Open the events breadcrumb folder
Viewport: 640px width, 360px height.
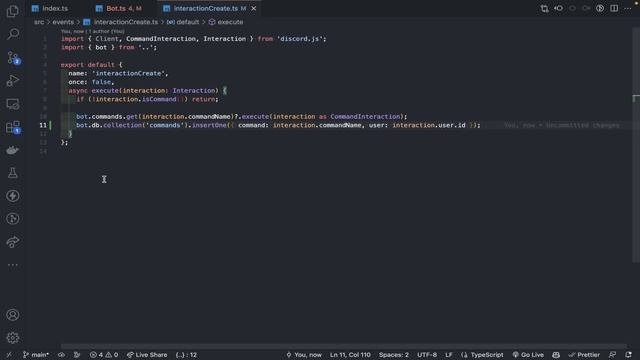(x=63, y=22)
